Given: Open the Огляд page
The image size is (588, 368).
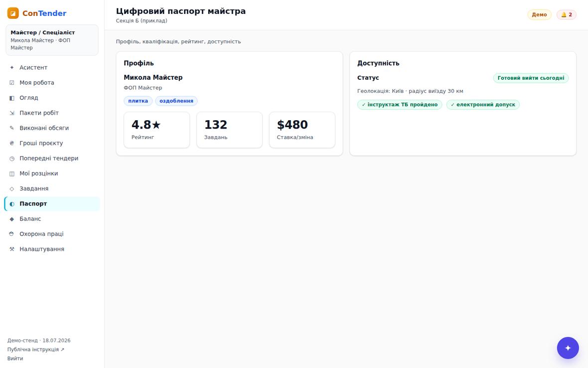Looking at the screenshot, I should click(x=52, y=98).
